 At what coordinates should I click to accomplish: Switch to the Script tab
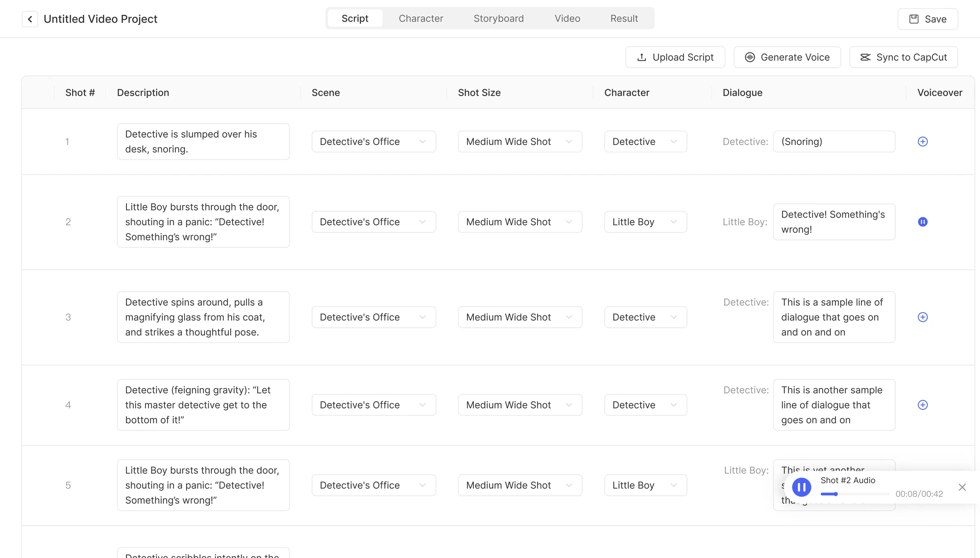coord(355,18)
